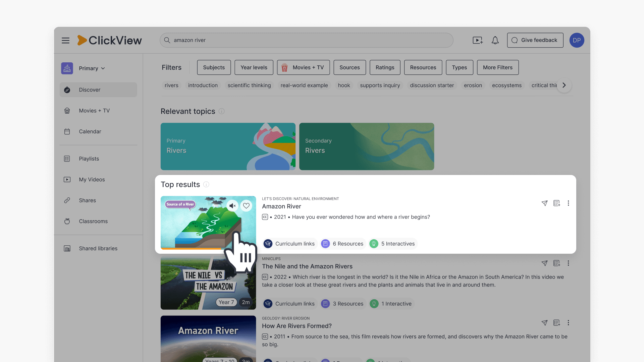The width and height of the screenshot is (644, 362).
Task: Share How Are Rivers Formed video
Action: coord(544,323)
